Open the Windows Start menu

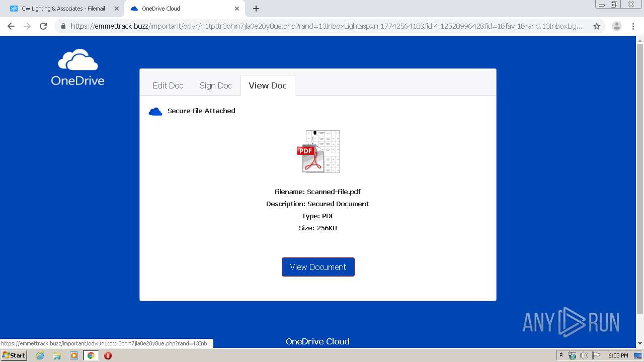pos(14,355)
